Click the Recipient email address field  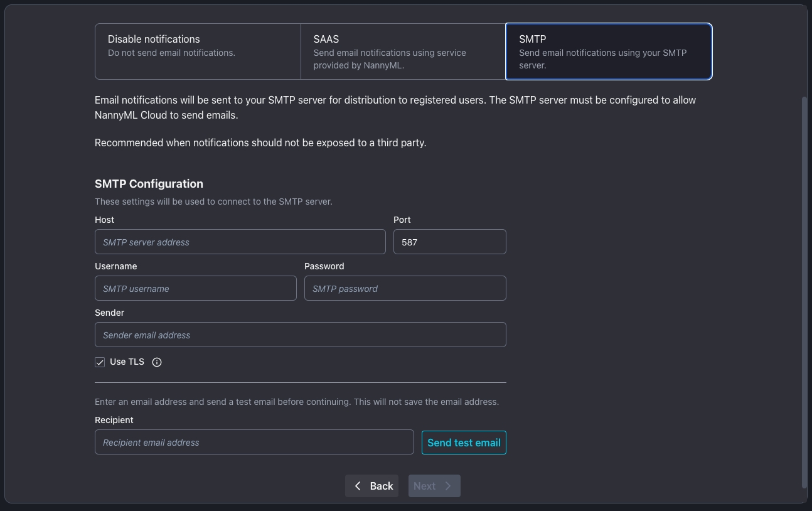254,443
